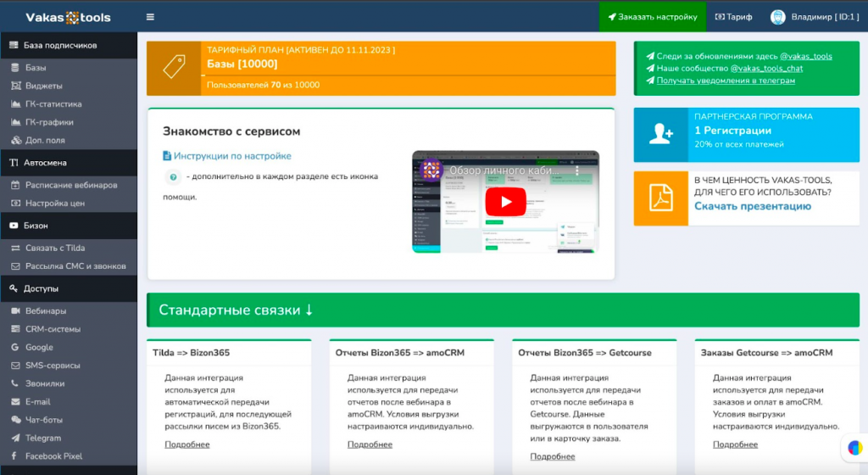Click Отчеты Bizon365 => amoCRM title
Viewport: 868px width, 475px height.
pyautogui.click(x=400, y=353)
